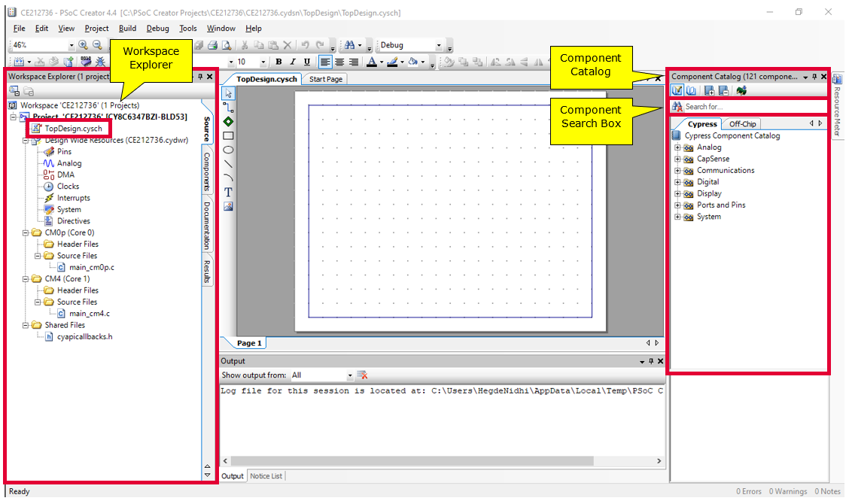Click the fill bucket color icon
Image resolution: width=852 pixels, height=504 pixels.
coord(413,62)
